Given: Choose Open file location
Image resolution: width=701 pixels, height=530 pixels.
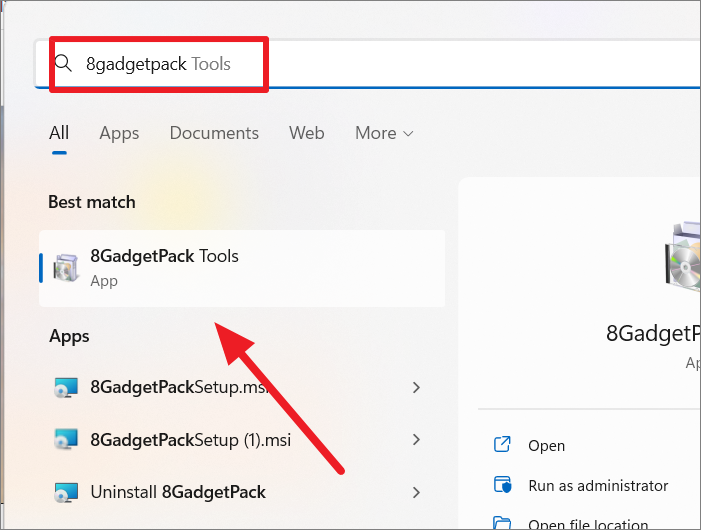Looking at the screenshot, I should (x=588, y=524).
